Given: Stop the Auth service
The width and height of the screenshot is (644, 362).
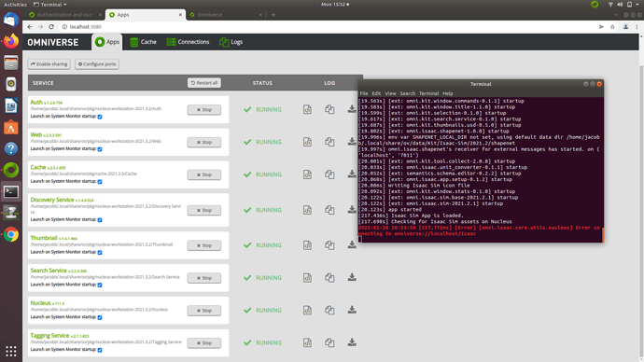Looking at the screenshot, I should click(204, 109).
